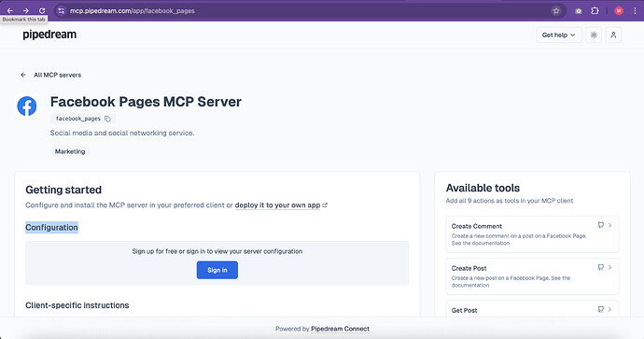Expand the Create Comment tool chevron
Image resolution: width=644 pixels, height=339 pixels.
click(x=609, y=225)
